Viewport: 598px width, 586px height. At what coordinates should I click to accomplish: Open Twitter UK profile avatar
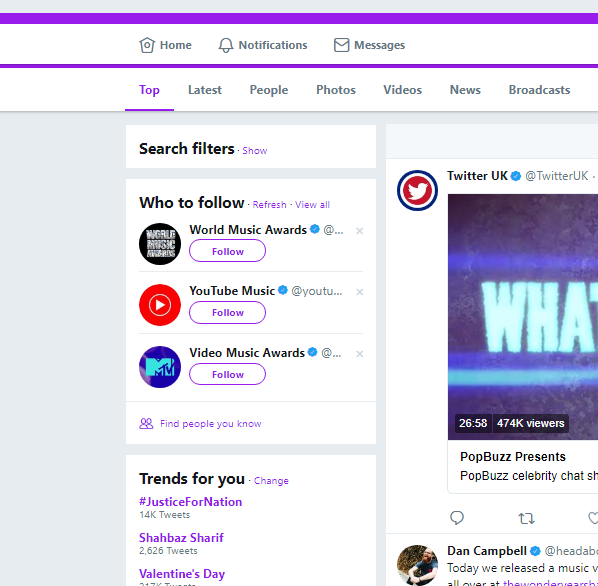pos(417,190)
